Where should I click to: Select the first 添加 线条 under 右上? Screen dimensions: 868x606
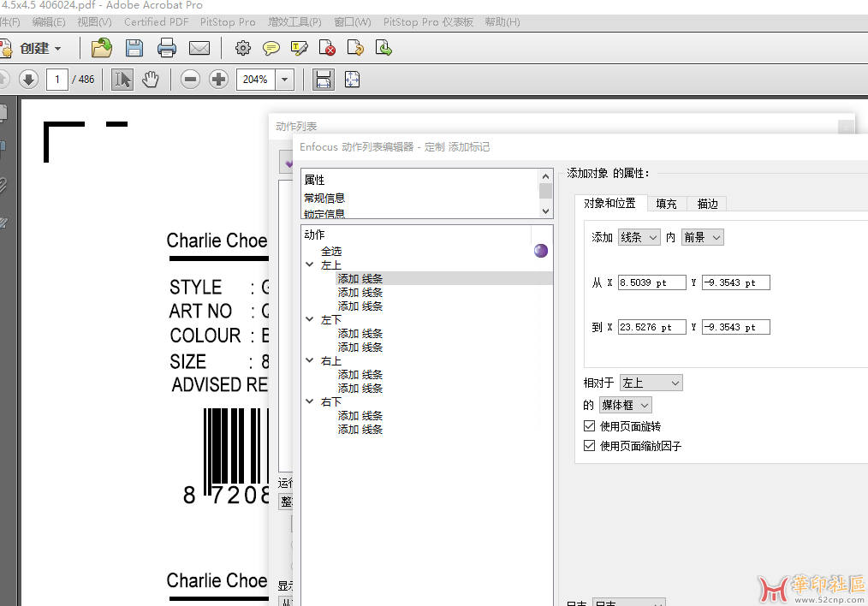[x=360, y=375]
